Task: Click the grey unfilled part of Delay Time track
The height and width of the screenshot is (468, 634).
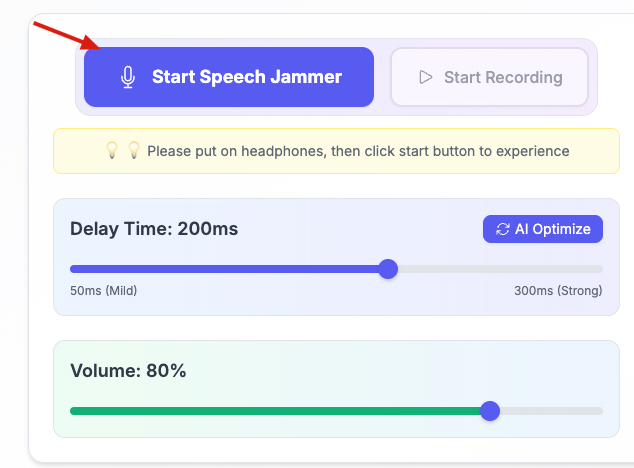Action: 501,269
